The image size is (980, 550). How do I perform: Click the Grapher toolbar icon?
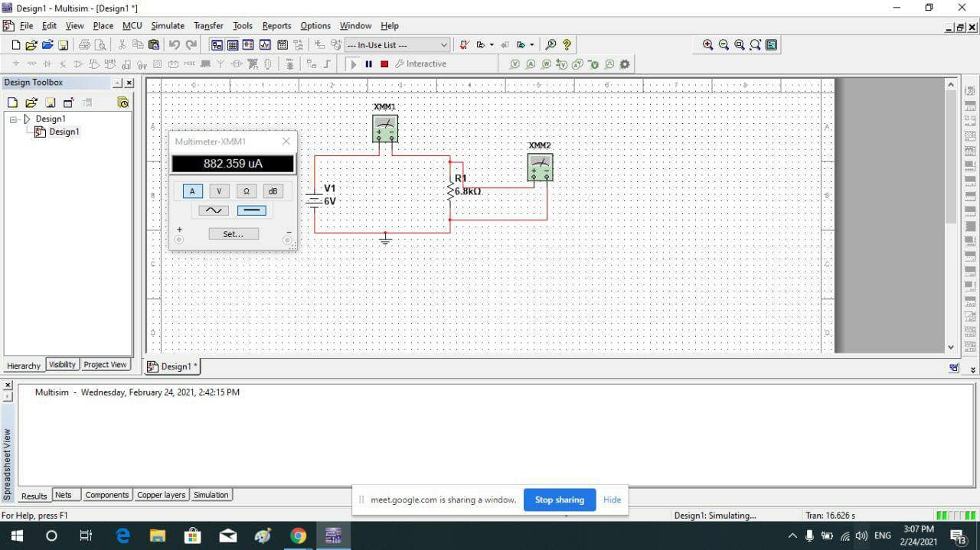(x=265, y=45)
